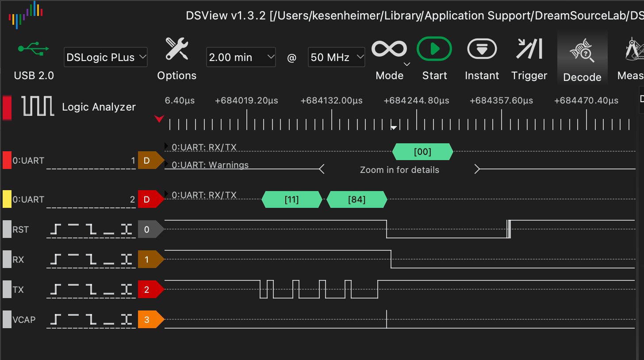Click the Instant capture icon
The image size is (644, 360).
click(x=482, y=49)
